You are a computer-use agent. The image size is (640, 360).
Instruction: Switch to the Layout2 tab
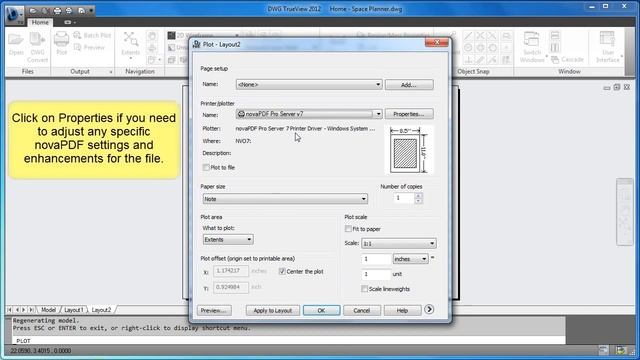coord(101,310)
